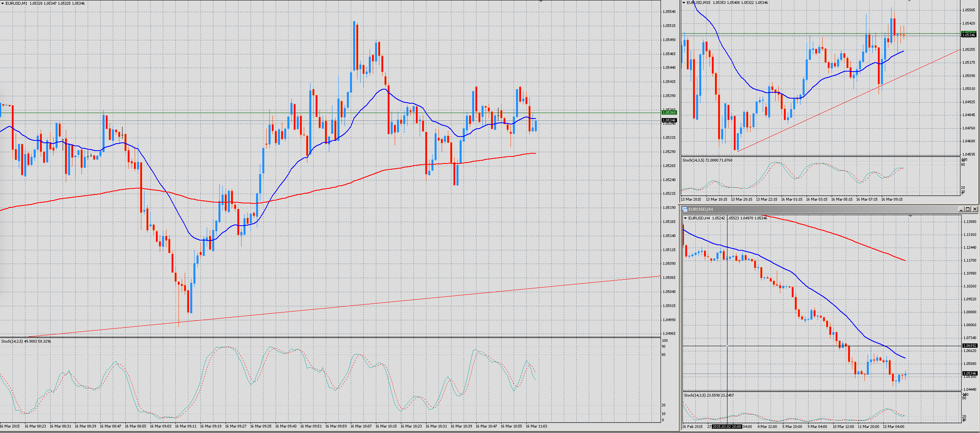Click the M15 chart shift triangle marker

point(909,1)
